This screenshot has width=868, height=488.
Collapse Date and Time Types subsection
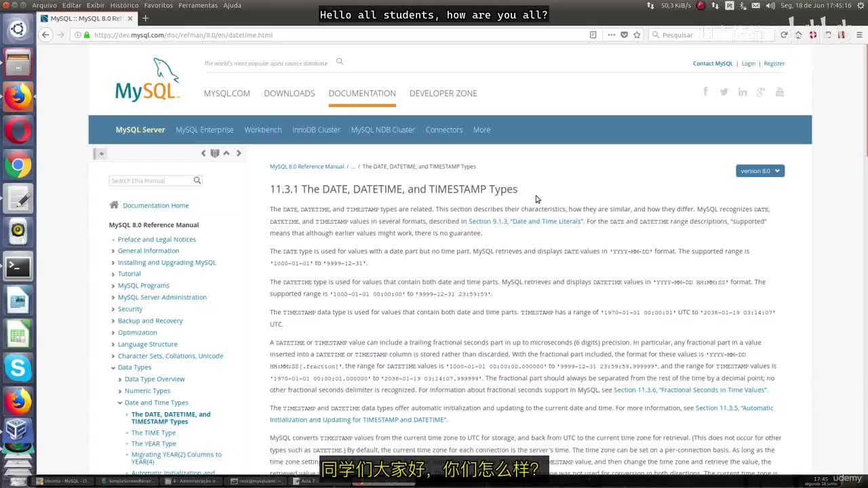120,403
